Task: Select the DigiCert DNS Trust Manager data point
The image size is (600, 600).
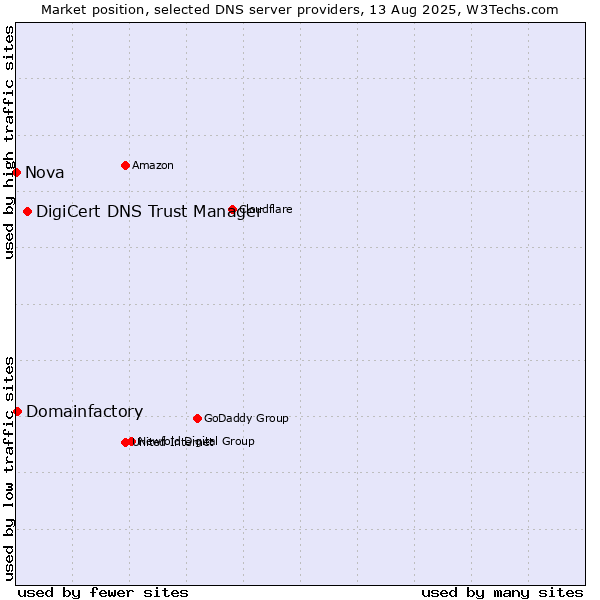Action: point(27,211)
